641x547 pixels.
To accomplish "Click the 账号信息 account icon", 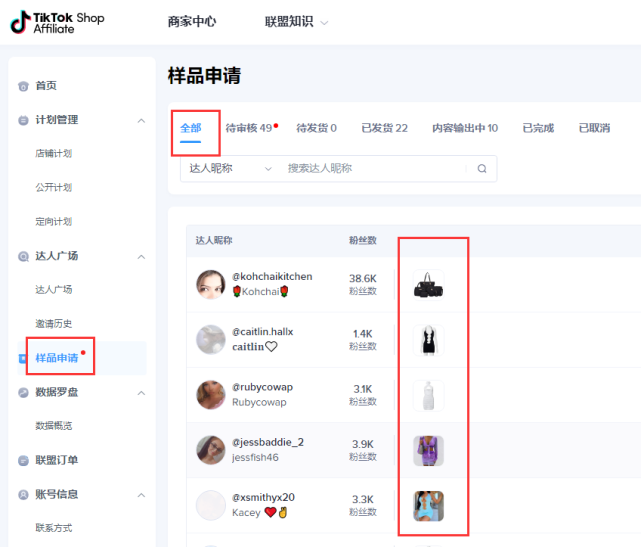I will click(x=23, y=495).
